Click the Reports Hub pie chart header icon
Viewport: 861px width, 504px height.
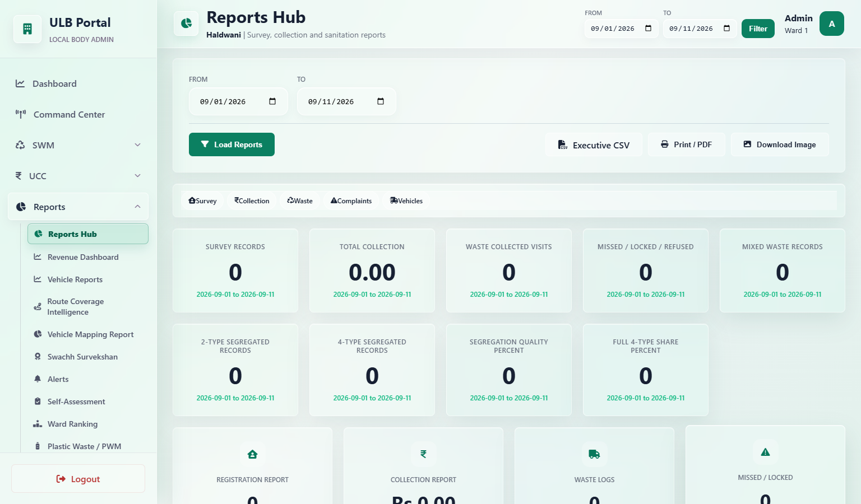click(186, 24)
